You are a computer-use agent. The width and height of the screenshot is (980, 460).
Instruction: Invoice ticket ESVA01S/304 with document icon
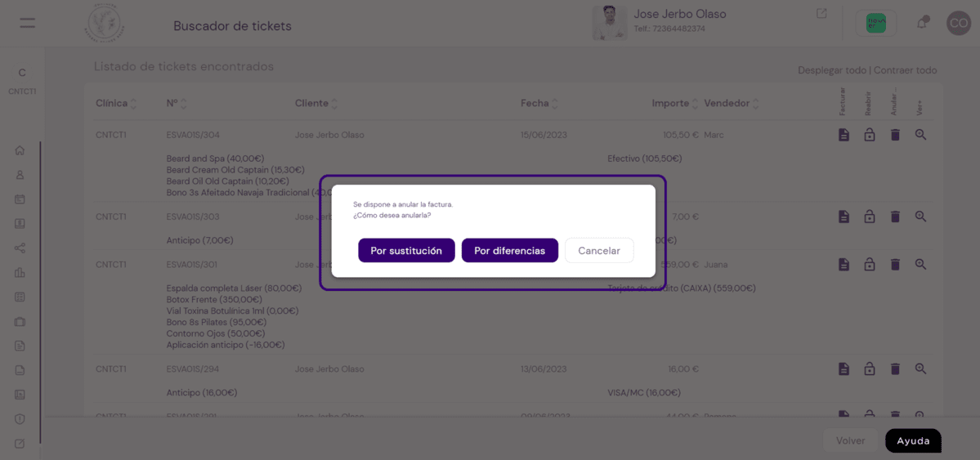pyautogui.click(x=844, y=134)
